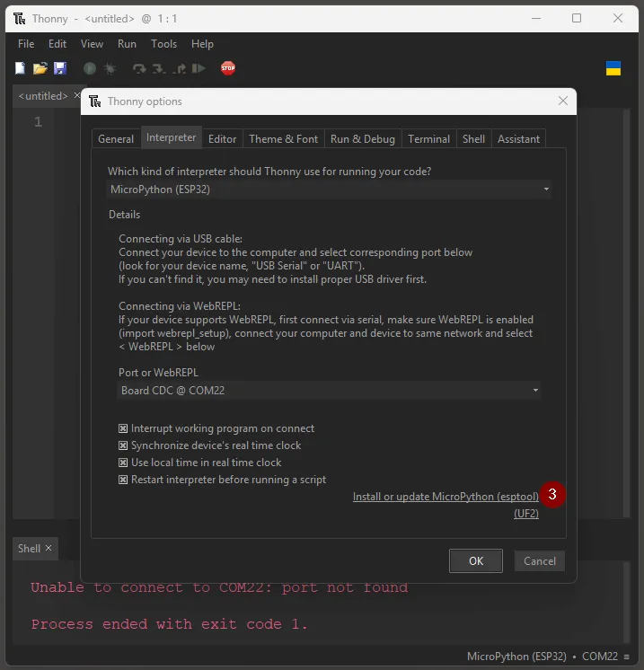644x670 pixels.
Task: Switch to the Editor tab
Action: coord(222,139)
